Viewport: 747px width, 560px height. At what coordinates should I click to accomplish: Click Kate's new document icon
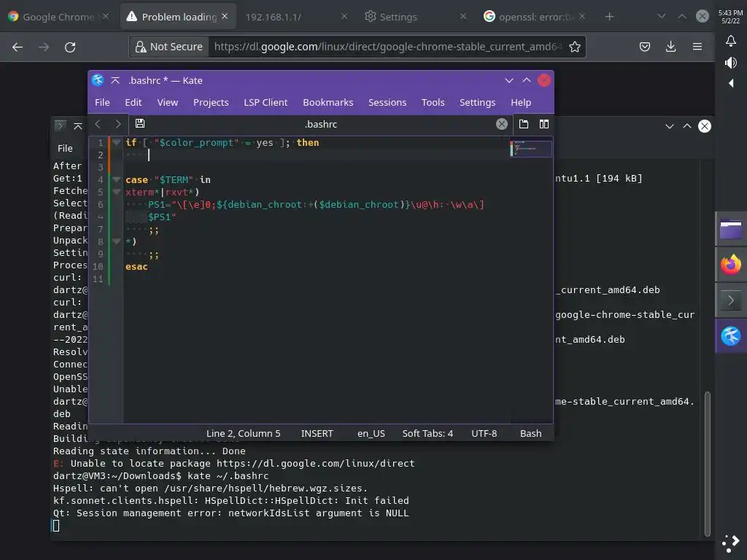(x=524, y=124)
